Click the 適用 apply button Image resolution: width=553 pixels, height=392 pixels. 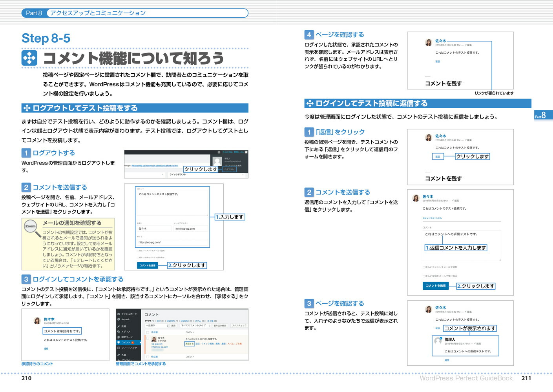point(173,326)
